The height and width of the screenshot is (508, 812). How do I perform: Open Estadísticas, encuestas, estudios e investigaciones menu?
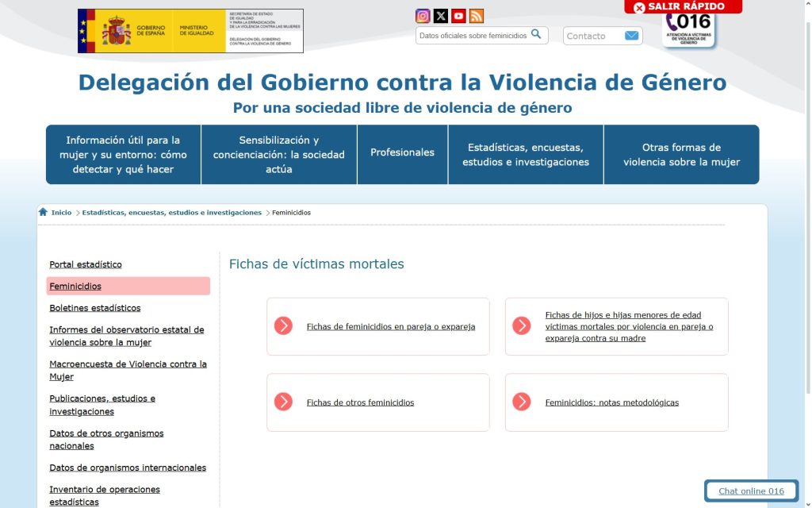tap(526, 154)
